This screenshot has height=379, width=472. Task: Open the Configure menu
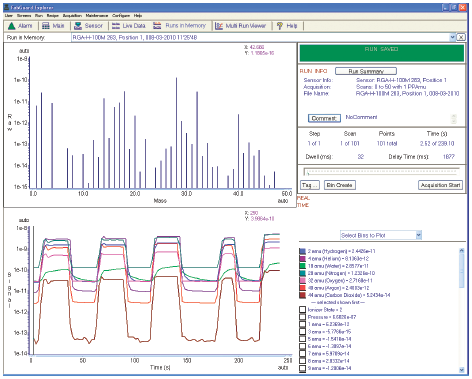click(121, 15)
